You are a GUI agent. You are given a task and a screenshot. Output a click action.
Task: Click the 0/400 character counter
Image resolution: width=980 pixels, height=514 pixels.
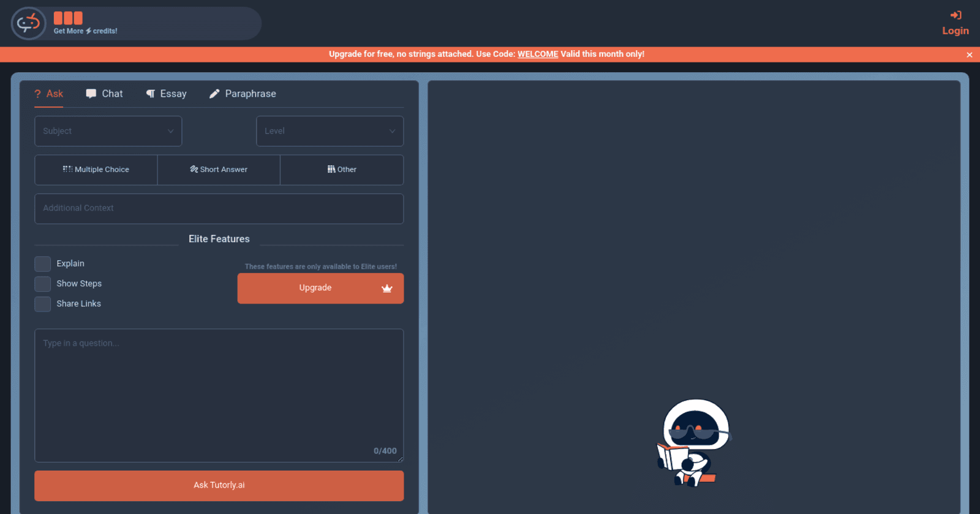[x=385, y=451]
